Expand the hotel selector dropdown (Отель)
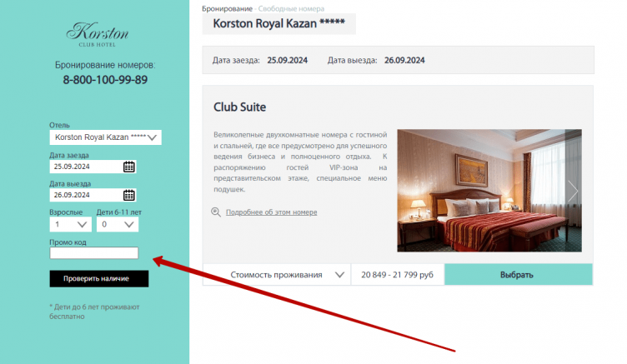The image size is (627, 364). tap(106, 137)
